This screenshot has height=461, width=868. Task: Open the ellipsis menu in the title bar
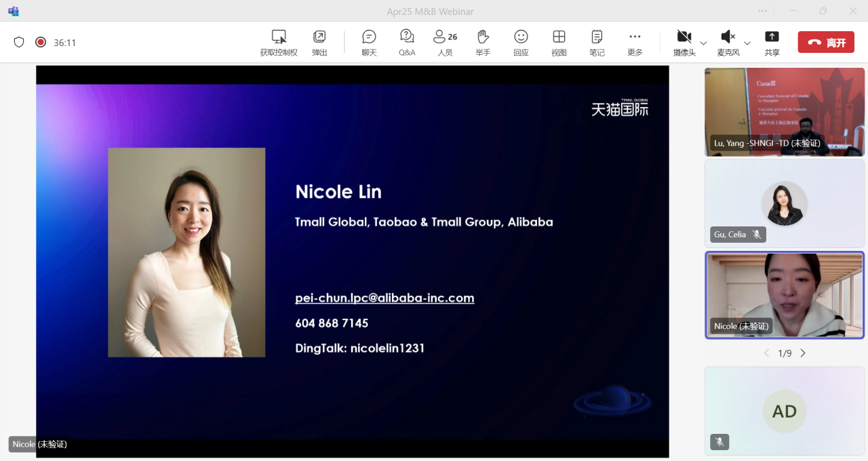point(763,11)
